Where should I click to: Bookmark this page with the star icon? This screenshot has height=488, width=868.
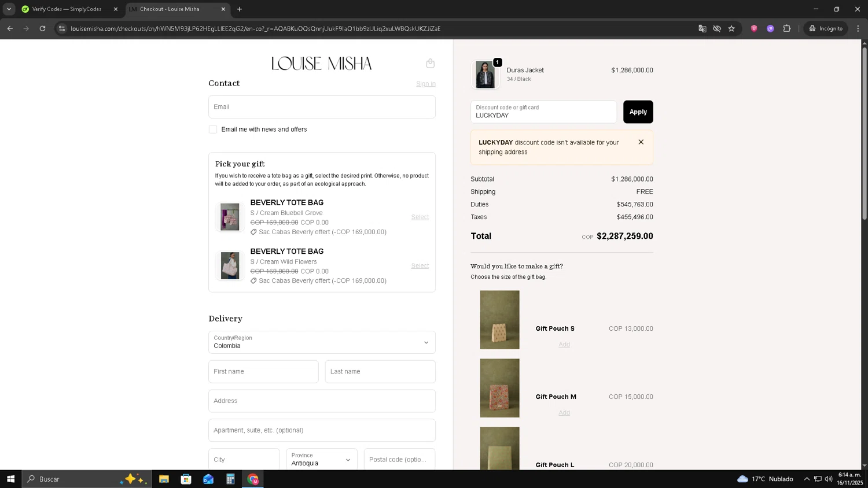coord(731,28)
